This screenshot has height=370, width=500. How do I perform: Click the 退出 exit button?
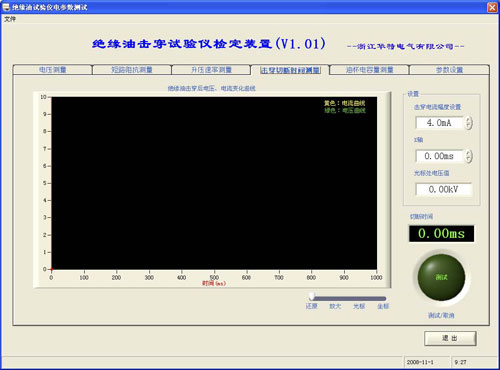450,338
